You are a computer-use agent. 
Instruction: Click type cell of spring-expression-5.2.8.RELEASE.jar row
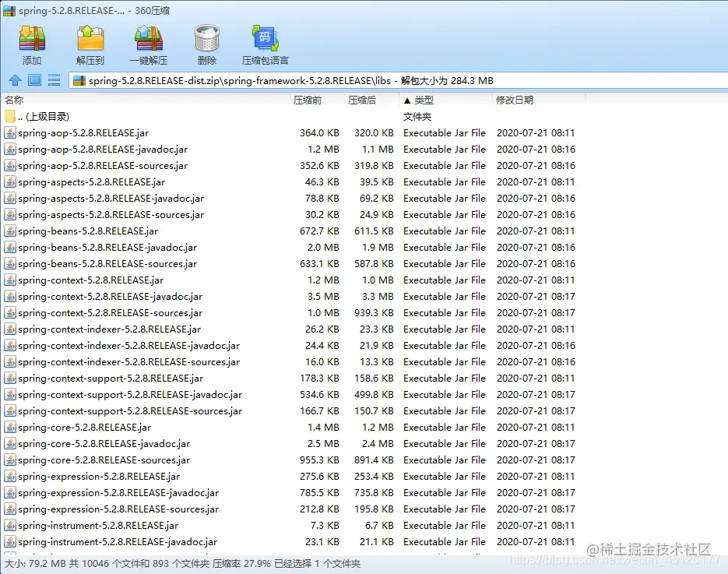(445, 477)
